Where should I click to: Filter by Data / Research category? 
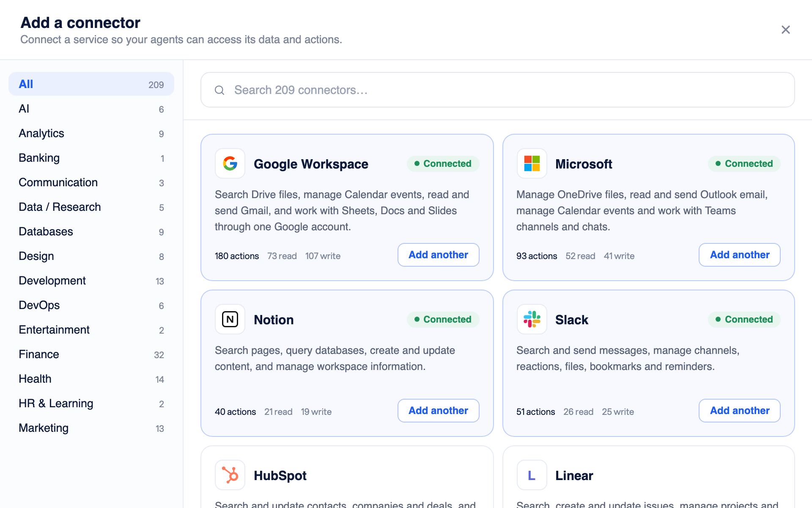click(91, 207)
